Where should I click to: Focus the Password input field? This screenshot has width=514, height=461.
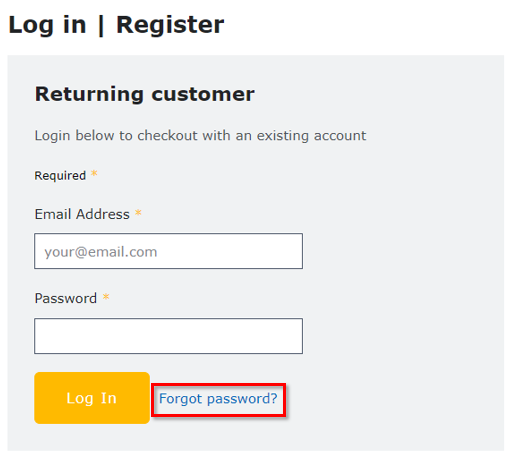[168, 336]
